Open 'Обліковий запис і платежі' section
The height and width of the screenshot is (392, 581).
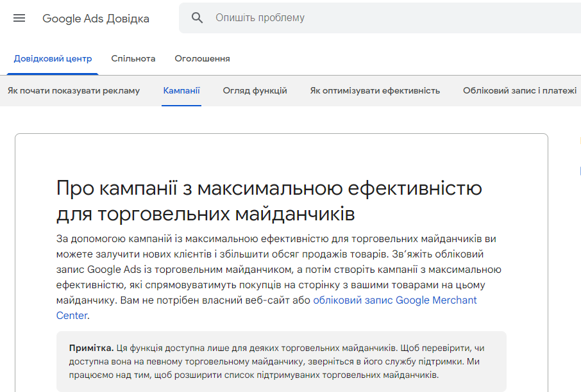click(519, 90)
